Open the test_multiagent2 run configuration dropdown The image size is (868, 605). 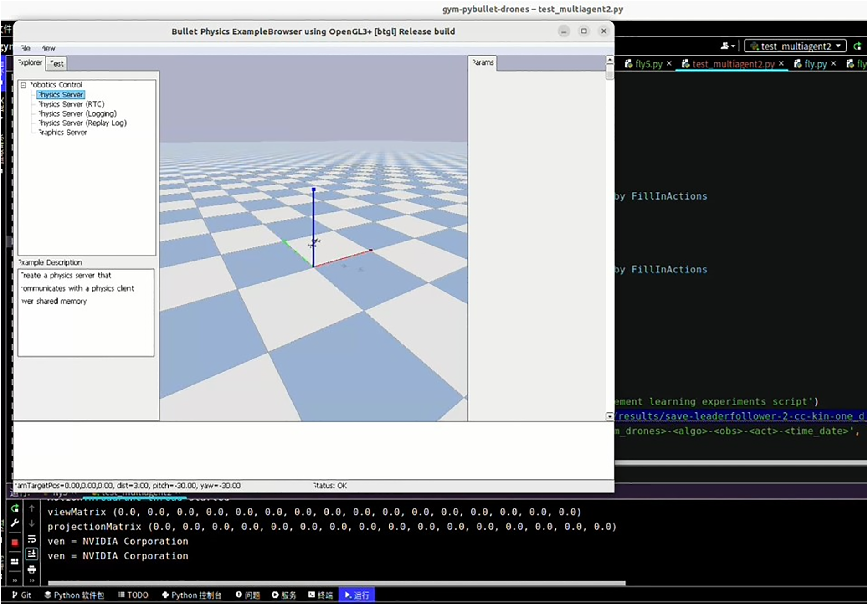point(795,46)
